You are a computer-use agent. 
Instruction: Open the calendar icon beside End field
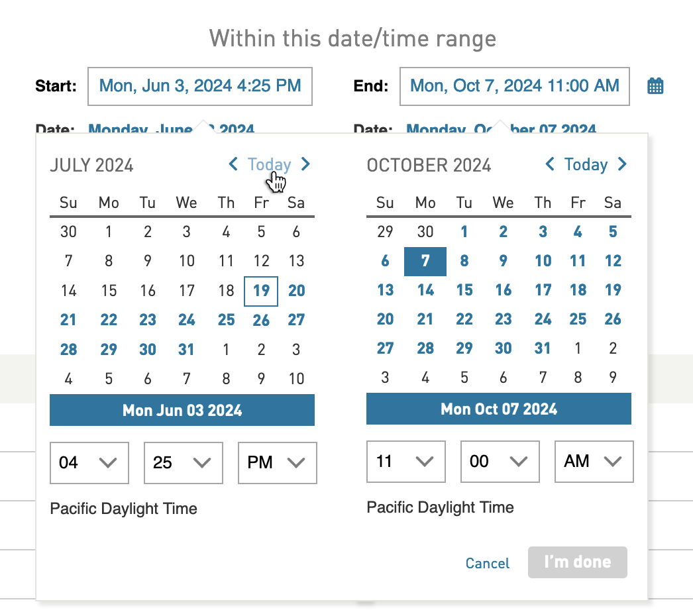point(655,85)
